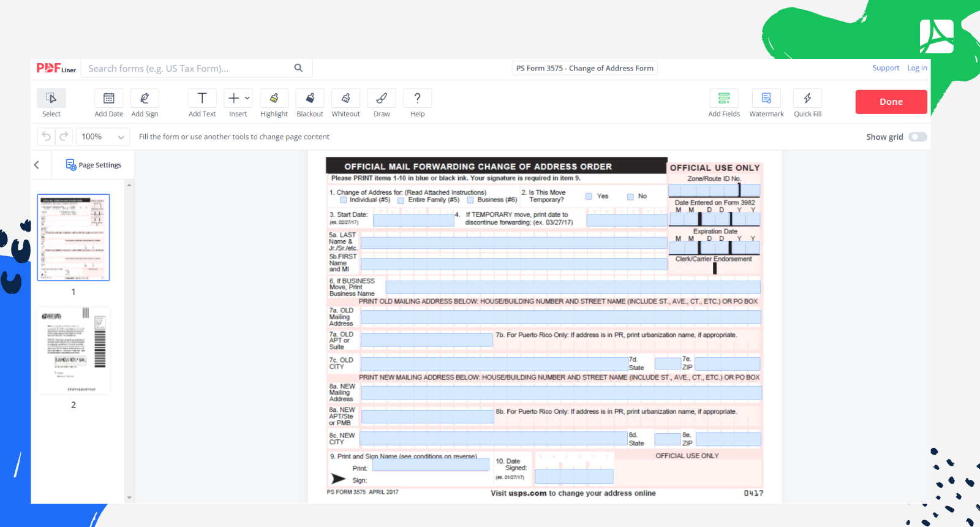Check the Yes box for temporary move
The image size is (980, 527).
click(589, 197)
